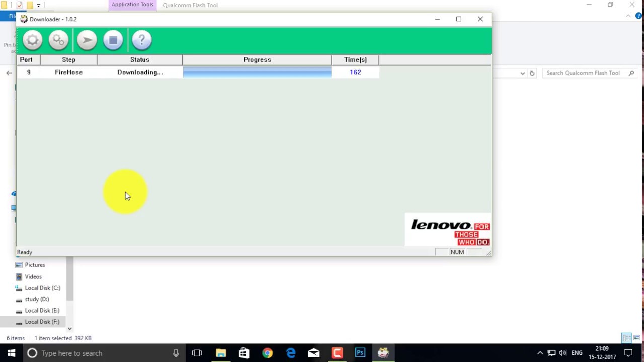Open Quick Access Toolbar customize dropdown arrow
Viewport: 644px width, 362px height.
click(x=38, y=5)
